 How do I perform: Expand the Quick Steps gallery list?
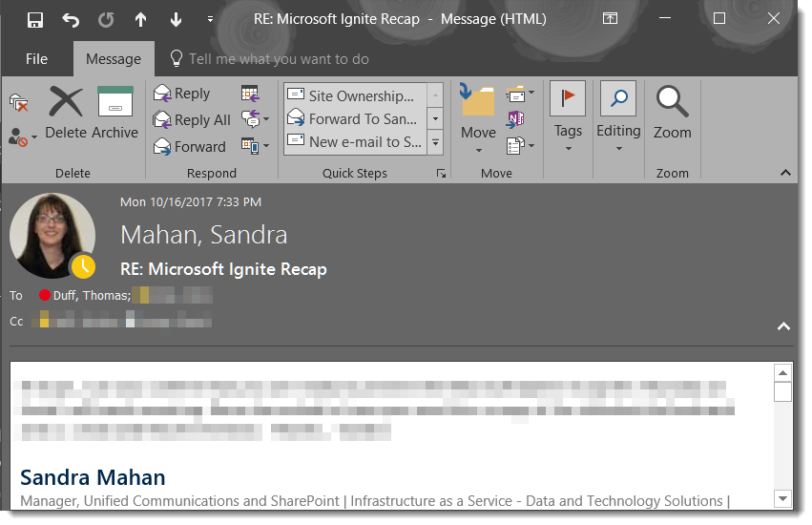pos(435,143)
